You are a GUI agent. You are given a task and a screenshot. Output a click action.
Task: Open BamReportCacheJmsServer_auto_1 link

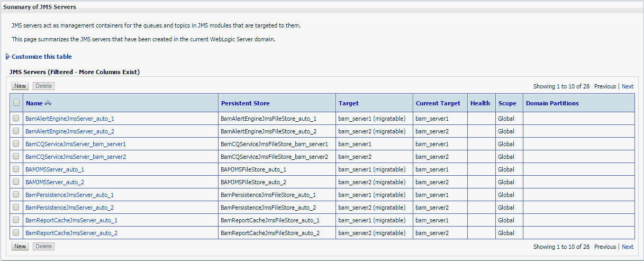click(71, 220)
